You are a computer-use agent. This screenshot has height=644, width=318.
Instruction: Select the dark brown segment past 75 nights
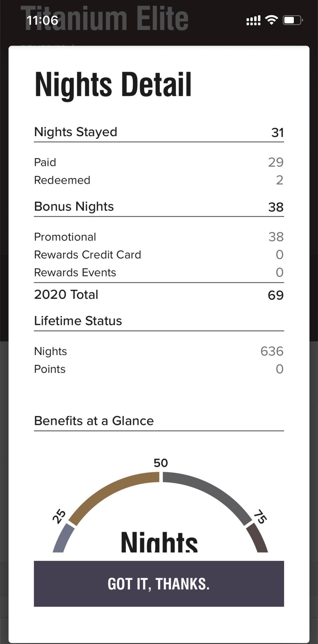tap(258, 538)
